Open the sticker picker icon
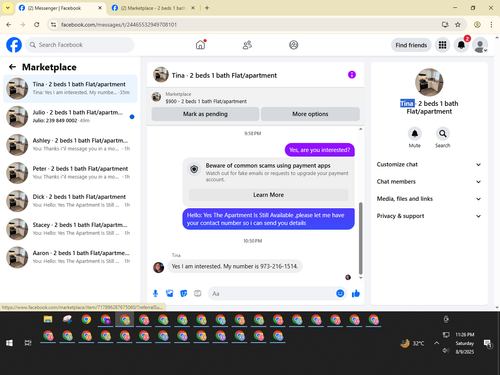This screenshot has width=500, height=375. 184,293
